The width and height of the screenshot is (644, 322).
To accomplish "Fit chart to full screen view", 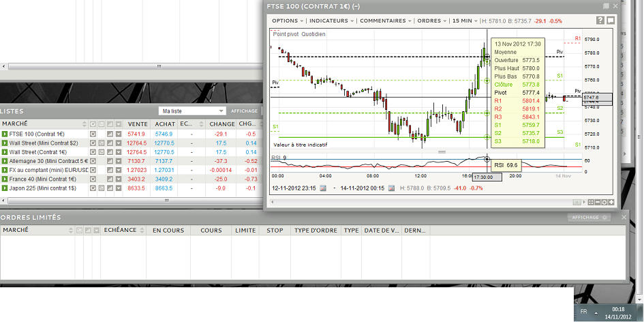I will tap(591, 202).
